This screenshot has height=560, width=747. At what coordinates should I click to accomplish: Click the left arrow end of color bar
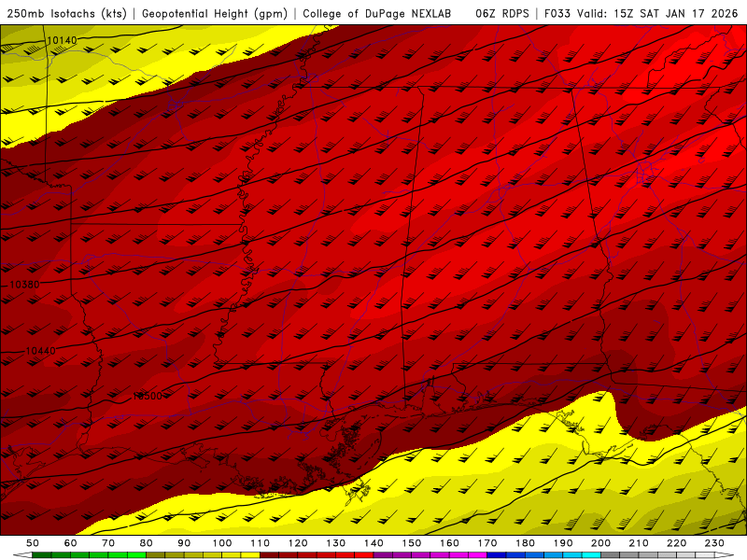click(22, 555)
